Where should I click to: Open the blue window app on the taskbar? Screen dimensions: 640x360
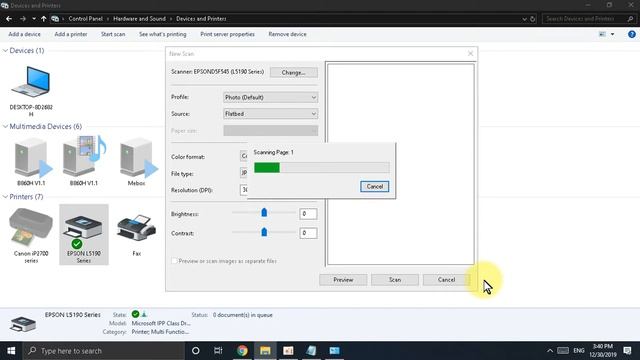click(x=334, y=351)
